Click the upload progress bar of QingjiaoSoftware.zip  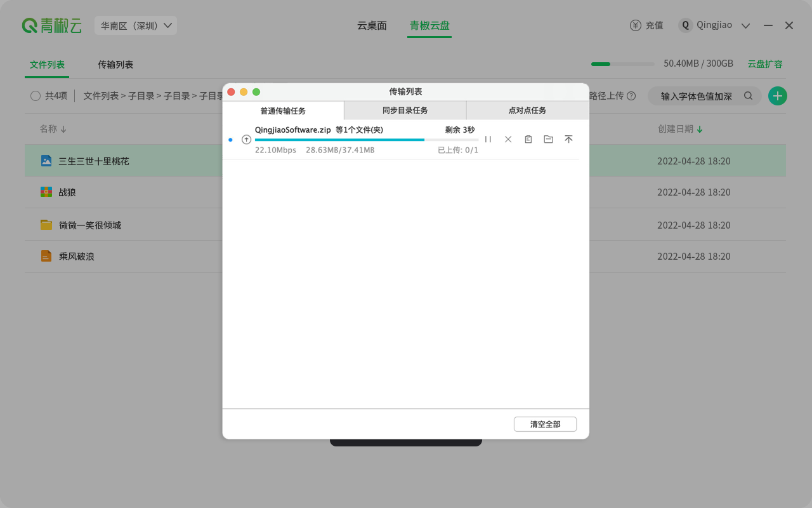367,140
